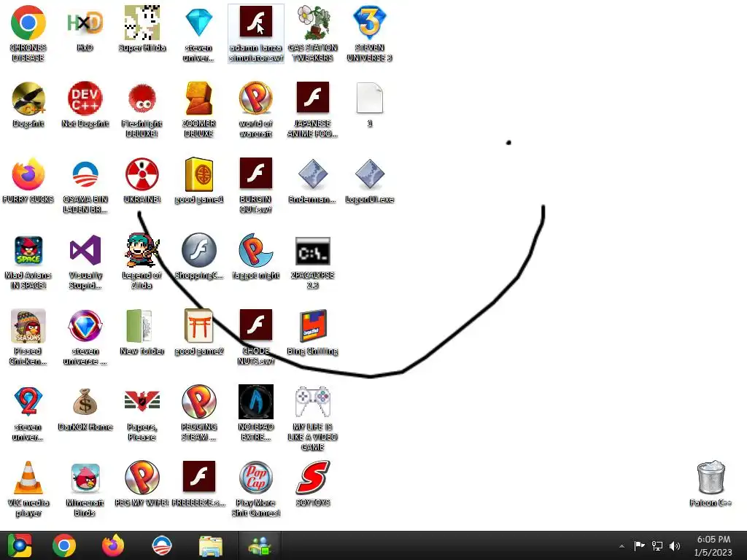Image resolution: width=747 pixels, height=560 pixels.
Task: Open Chrome from the taskbar
Action: click(64, 545)
